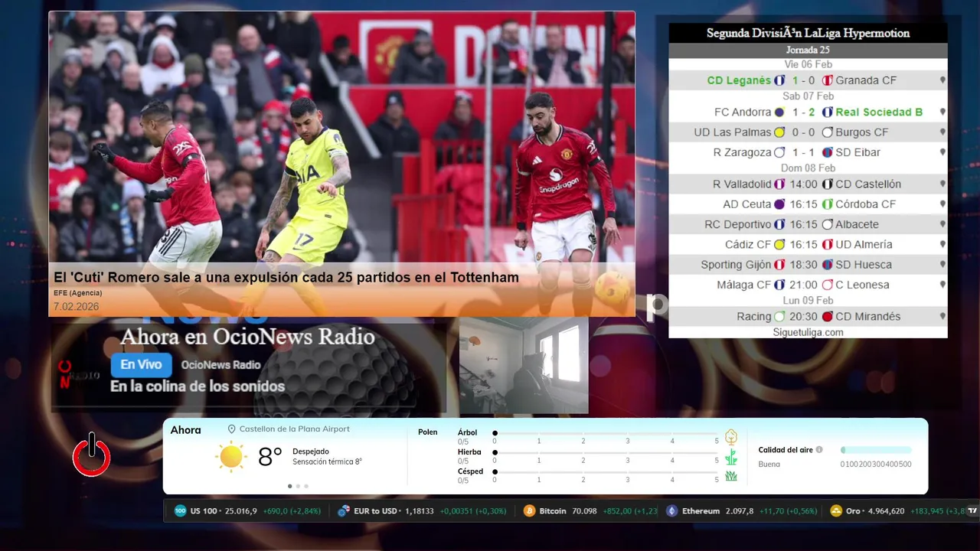Viewport: 980px width, 551px height.
Task: Click the venue pin on R Zaragoza row
Action: pos(942,152)
